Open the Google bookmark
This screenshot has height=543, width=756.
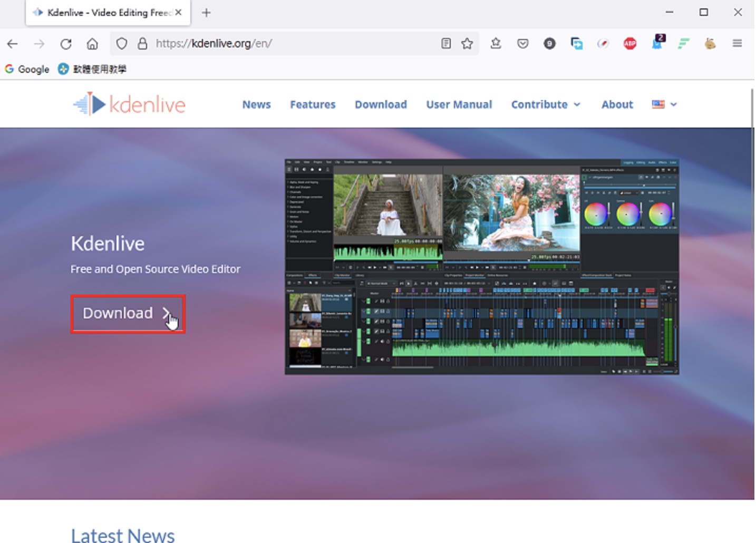27,69
